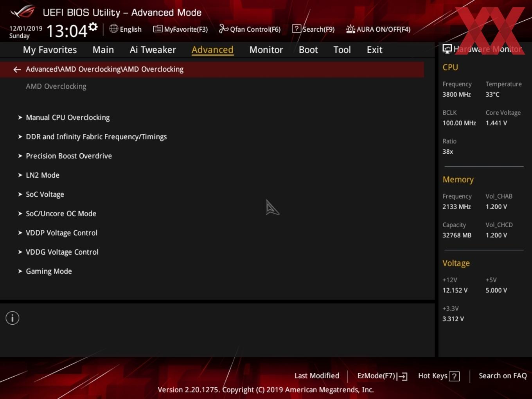The height and width of the screenshot is (399, 532).
Task: Click the back arrow in breadcrumb bar
Action: pyautogui.click(x=17, y=69)
